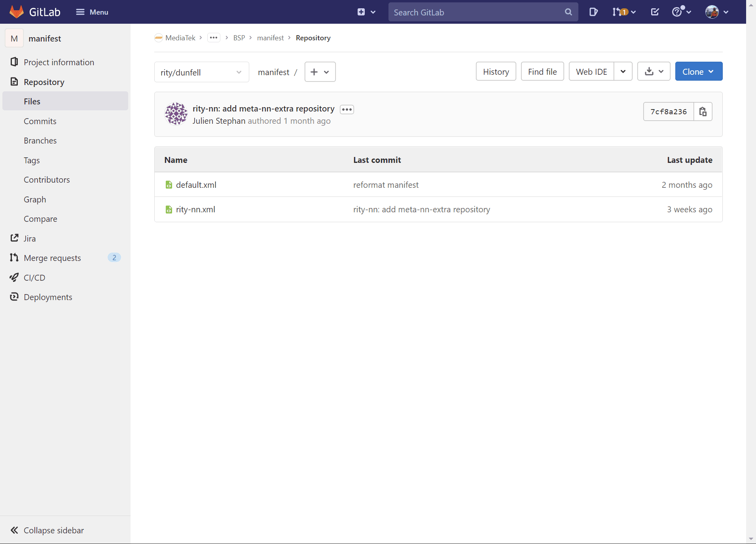Open commit rity-nn: add meta-nn-extra repository
Viewport: 756px width, 544px height.
(x=263, y=109)
